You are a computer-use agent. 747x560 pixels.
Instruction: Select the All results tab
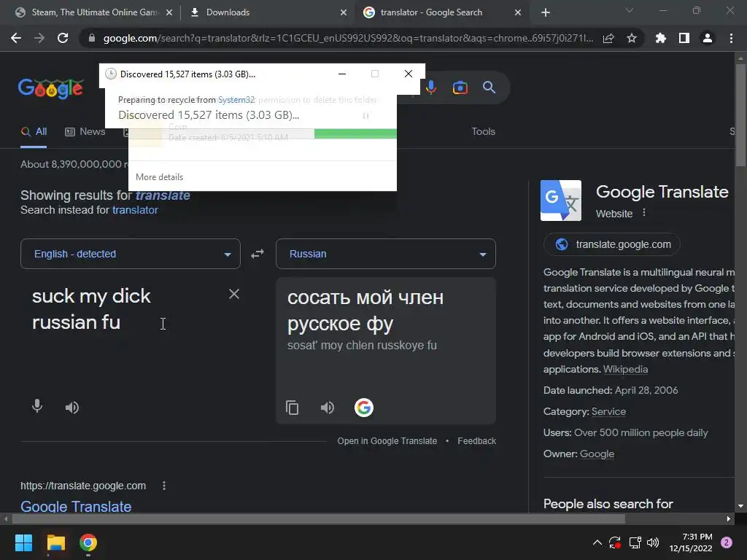[34, 131]
